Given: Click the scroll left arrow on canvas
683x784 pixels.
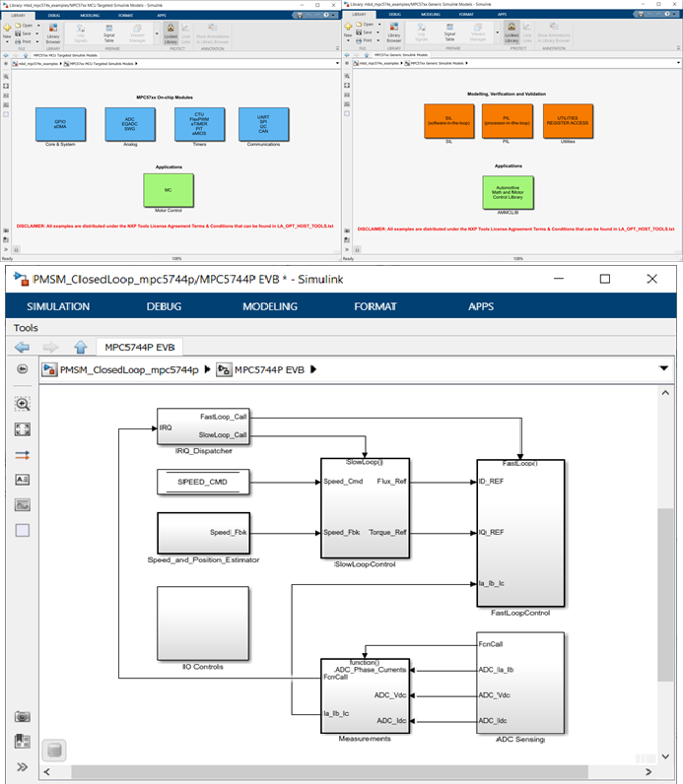Looking at the screenshot, I should click(x=47, y=772).
